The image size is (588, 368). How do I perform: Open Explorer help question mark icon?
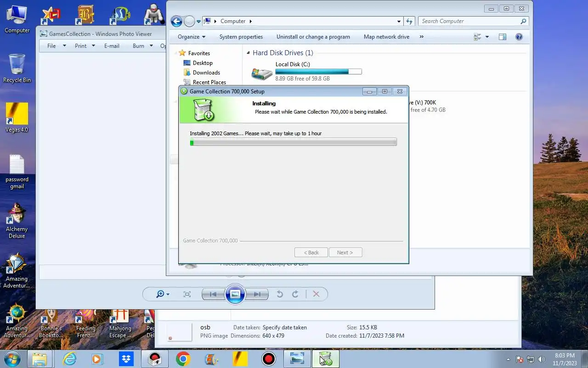(519, 37)
